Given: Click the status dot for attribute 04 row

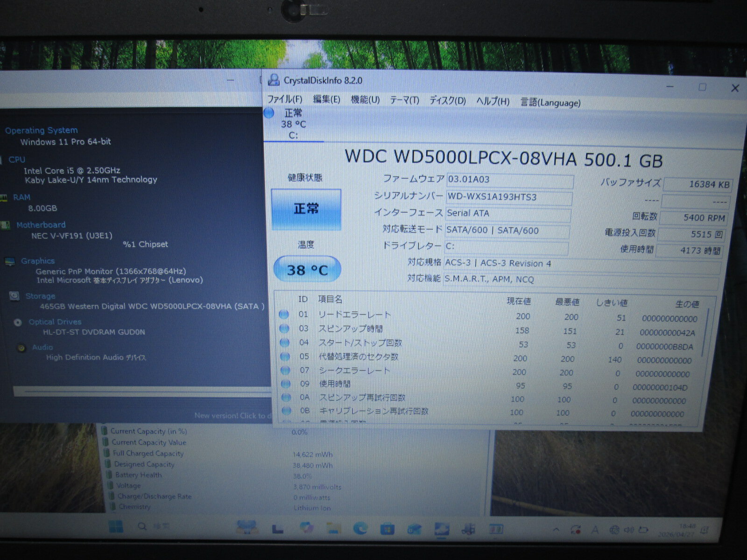Looking at the screenshot, I should click(x=284, y=343).
